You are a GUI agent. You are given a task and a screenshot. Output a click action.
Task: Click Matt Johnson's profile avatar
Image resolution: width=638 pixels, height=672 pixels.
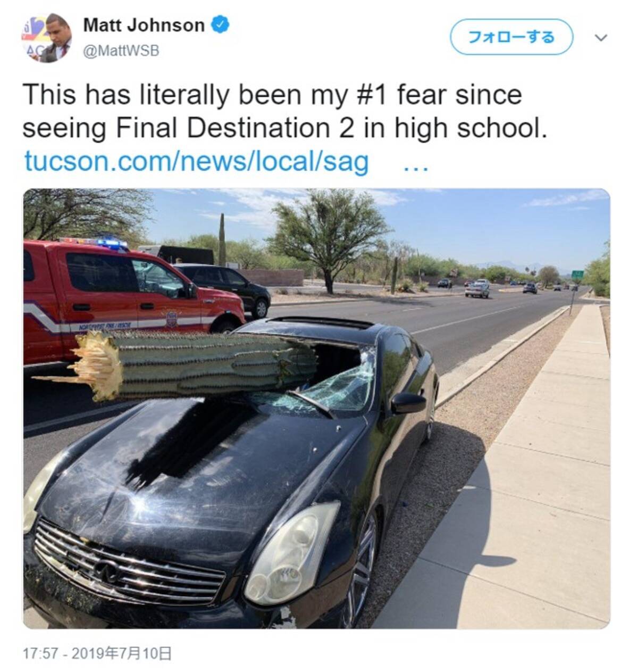(46, 38)
